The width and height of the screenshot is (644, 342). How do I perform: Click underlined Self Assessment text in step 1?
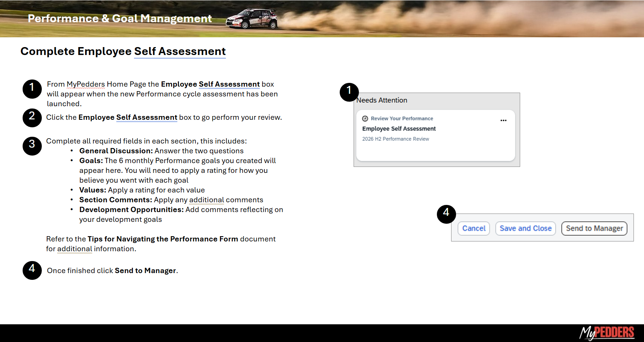(229, 84)
